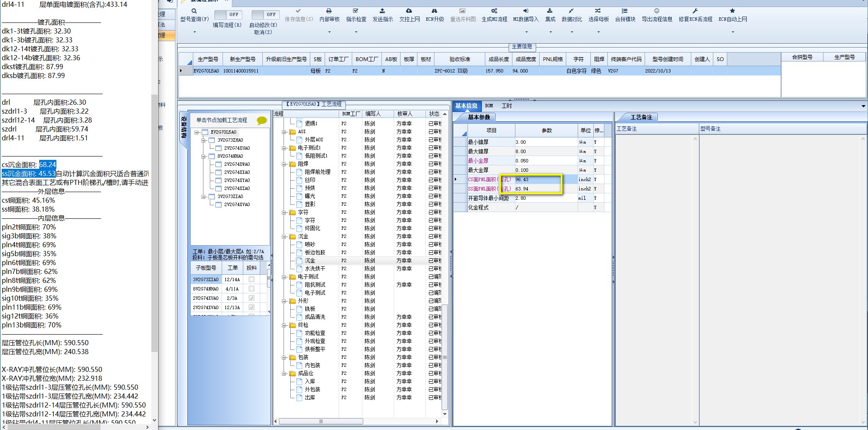Image resolution: width=868 pixels, height=430 pixels.
Task: Collapse the 字符 process folder
Action: [284, 212]
